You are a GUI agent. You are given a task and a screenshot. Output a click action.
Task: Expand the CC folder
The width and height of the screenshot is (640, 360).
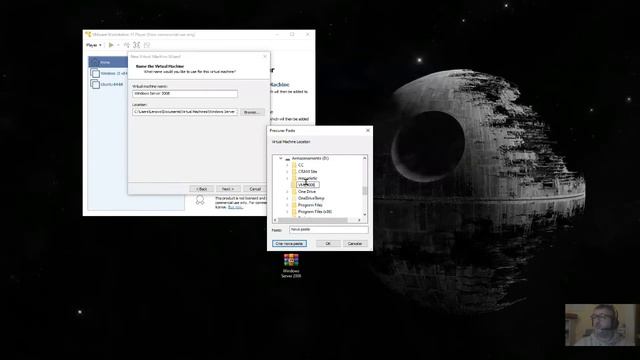point(287,165)
